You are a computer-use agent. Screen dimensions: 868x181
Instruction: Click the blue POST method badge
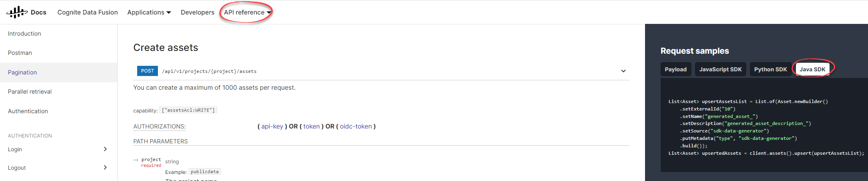147,71
